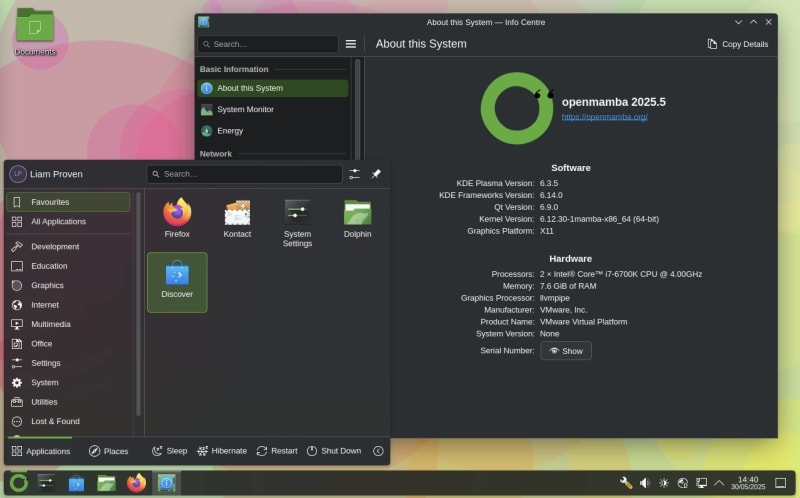Open the openmamba.org website link
This screenshot has width=800, height=498.
pyautogui.click(x=604, y=117)
